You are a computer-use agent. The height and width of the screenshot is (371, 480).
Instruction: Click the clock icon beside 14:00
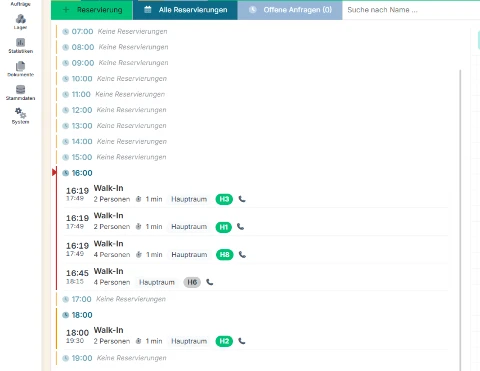pos(66,142)
